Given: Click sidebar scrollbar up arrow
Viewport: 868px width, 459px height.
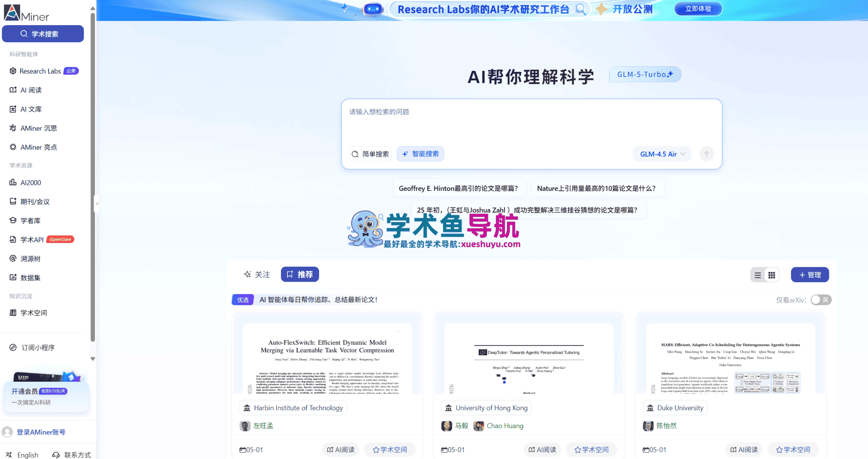Looking at the screenshot, I should [93, 8].
